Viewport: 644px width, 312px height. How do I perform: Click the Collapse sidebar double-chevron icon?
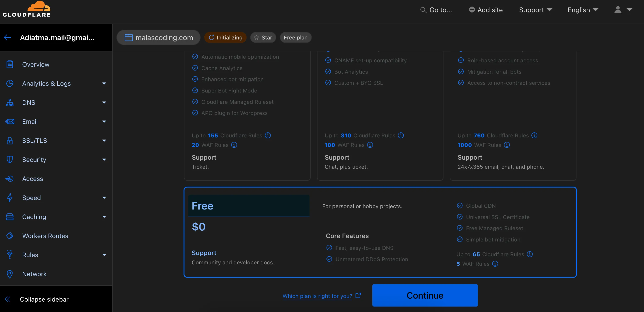7,299
